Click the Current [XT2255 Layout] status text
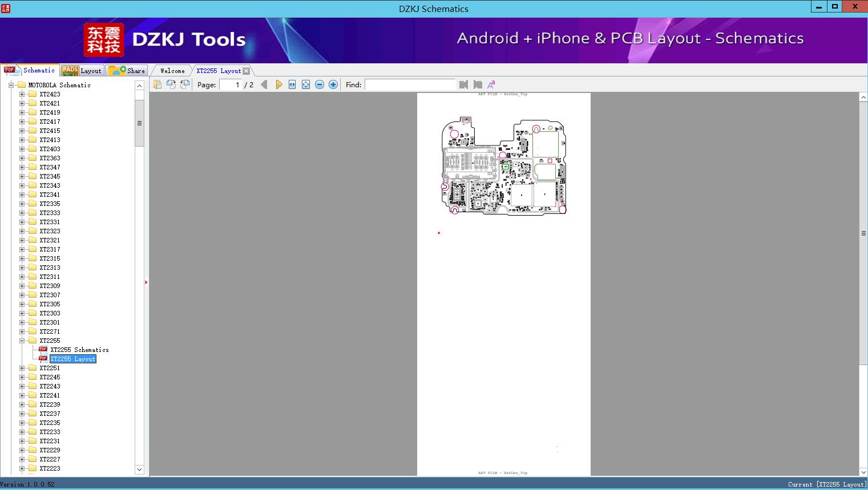This screenshot has height=490, width=868. (x=827, y=484)
